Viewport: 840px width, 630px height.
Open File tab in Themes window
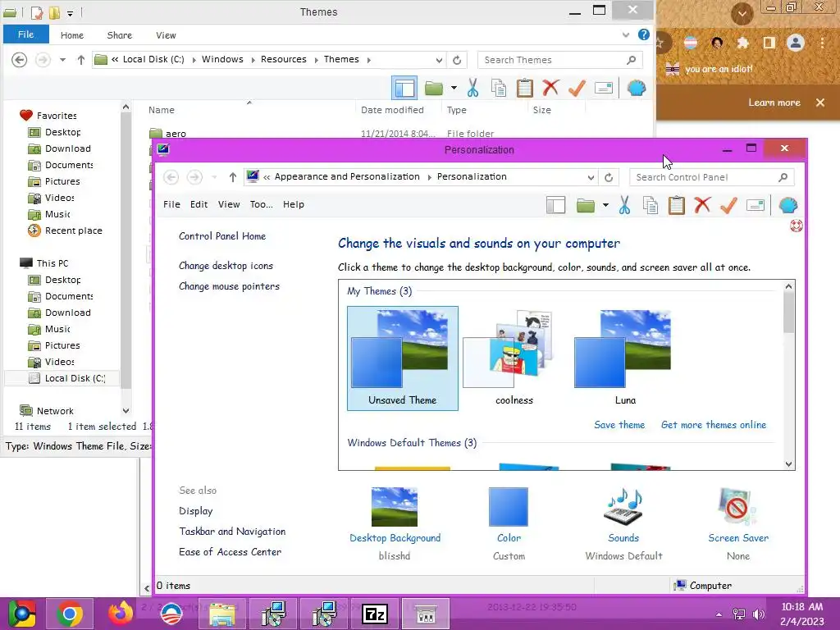[x=25, y=34]
